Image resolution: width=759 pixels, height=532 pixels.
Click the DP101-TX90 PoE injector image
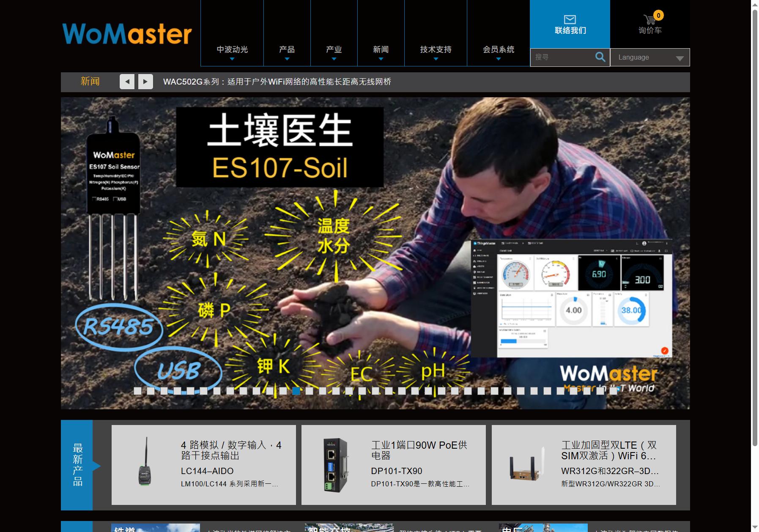pos(335,465)
